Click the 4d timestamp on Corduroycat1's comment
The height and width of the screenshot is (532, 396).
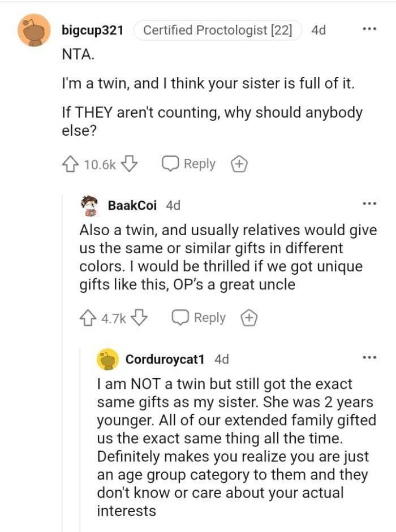pyautogui.click(x=222, y=359)
